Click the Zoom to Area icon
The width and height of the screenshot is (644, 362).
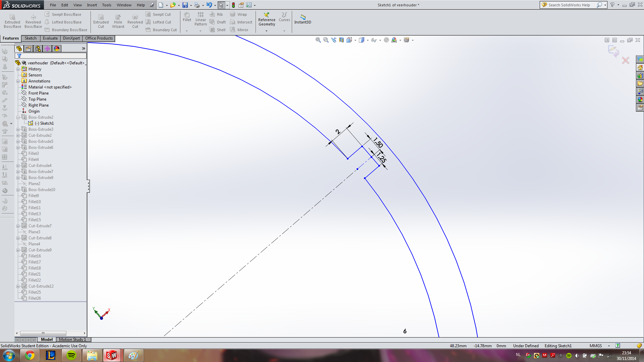coord(326,40)
